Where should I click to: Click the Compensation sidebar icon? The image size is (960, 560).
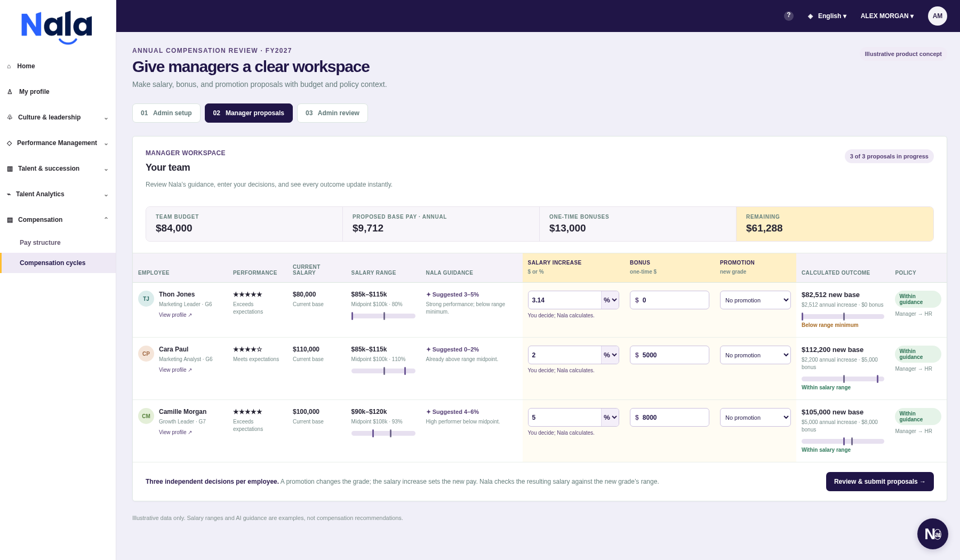10,220
